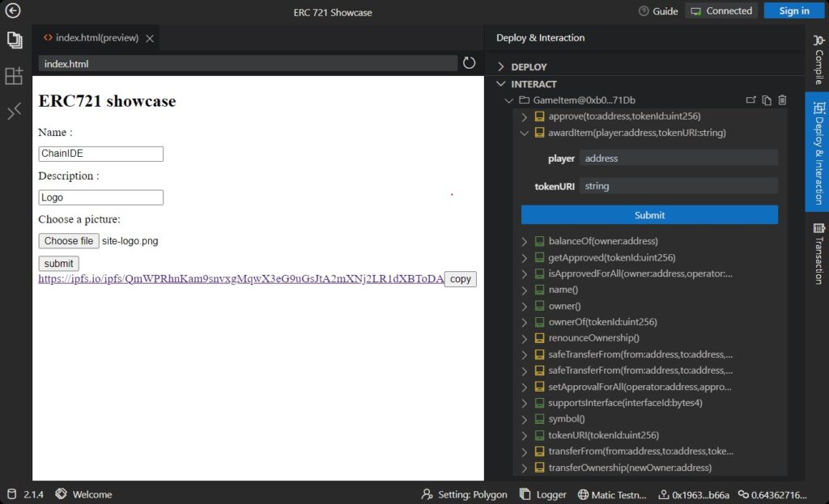Click the Sign in button
This screenshot has width=829, height=504.
(x=793, y=11)
